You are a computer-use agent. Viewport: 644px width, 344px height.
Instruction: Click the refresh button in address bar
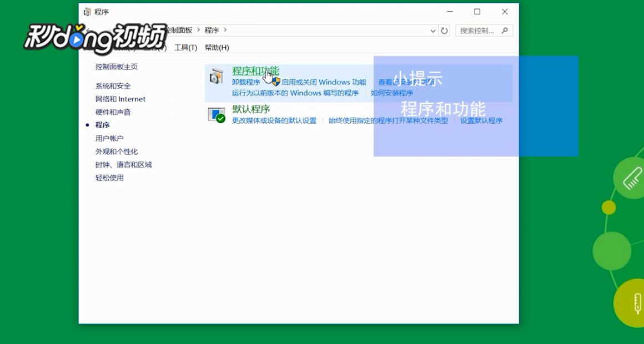(x=444, y=31)
